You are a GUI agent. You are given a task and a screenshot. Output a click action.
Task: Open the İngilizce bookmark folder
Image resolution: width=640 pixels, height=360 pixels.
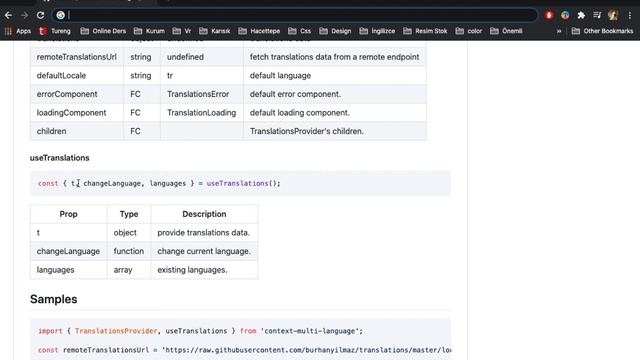[x=377, y=31]
